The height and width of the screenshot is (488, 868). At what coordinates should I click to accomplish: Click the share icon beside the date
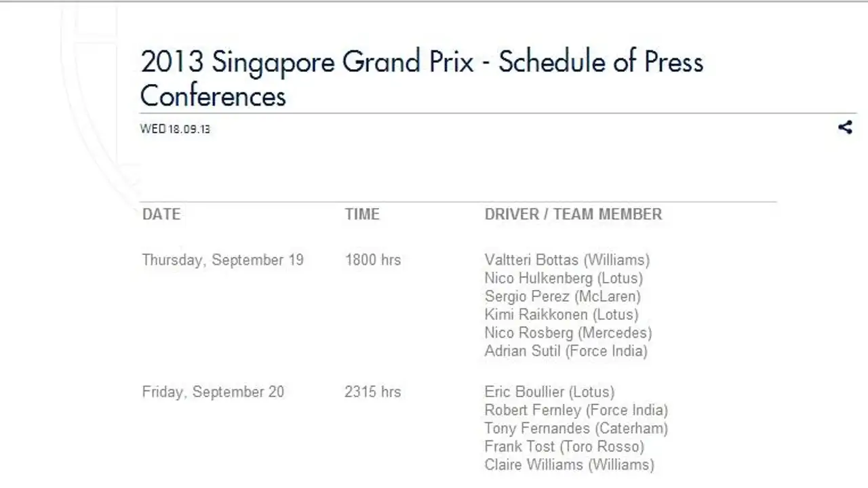(845, 127)
